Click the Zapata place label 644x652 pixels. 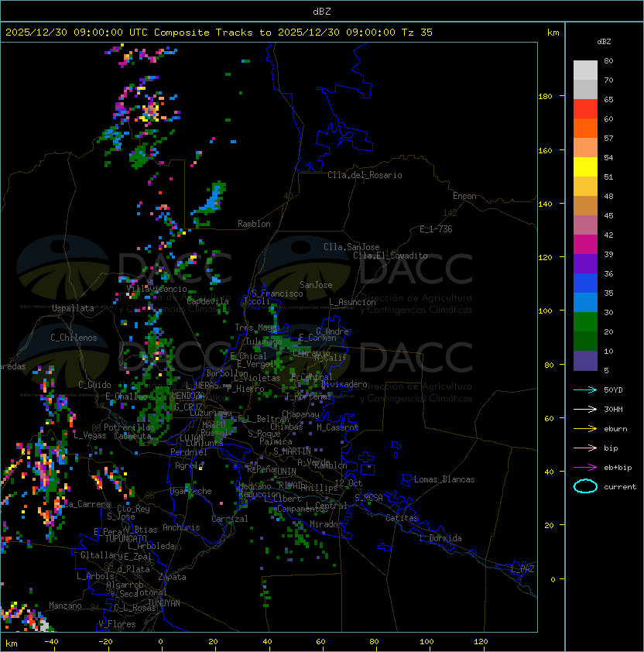tap(172, 577)
